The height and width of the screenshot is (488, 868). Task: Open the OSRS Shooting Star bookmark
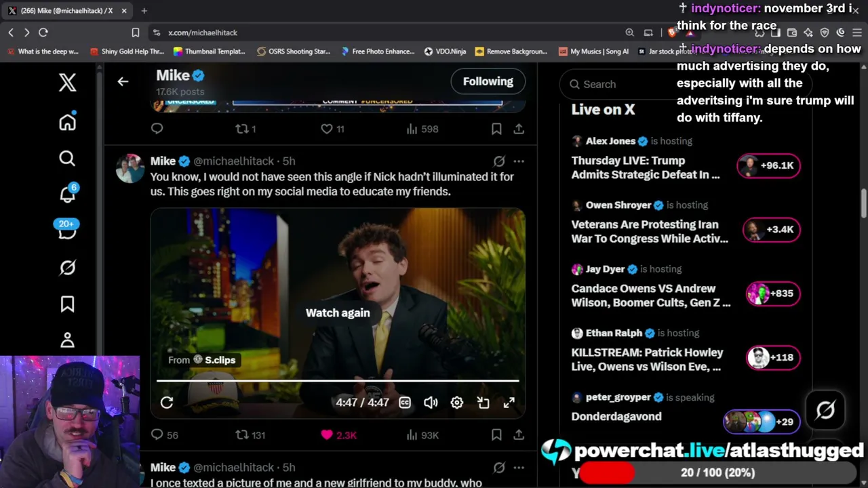tap(294, 52)
